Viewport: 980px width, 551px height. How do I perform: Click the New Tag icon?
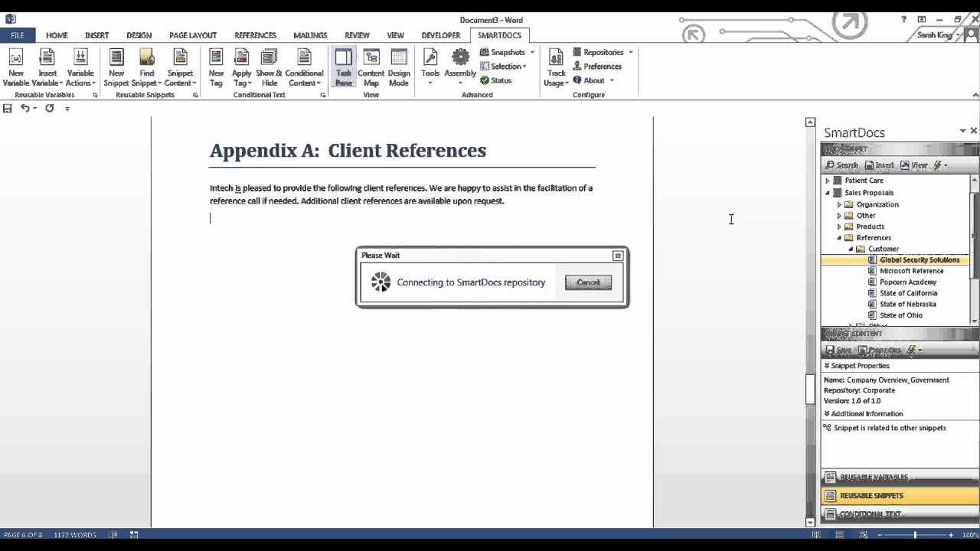tap(217, 68)
